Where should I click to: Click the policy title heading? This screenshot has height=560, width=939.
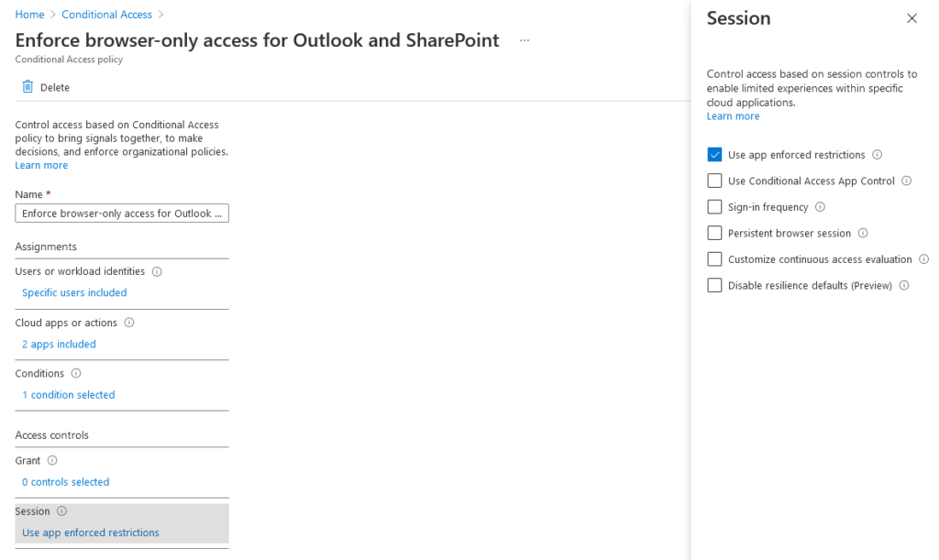[x=257, y=40]
